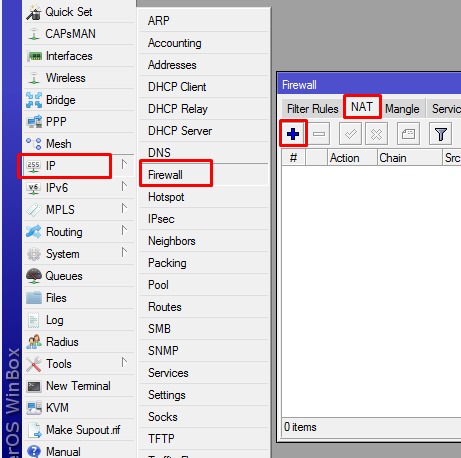This screenshot has height=458, width=461.
Task: Sort by the Action column header
Action: coord(352,158)
